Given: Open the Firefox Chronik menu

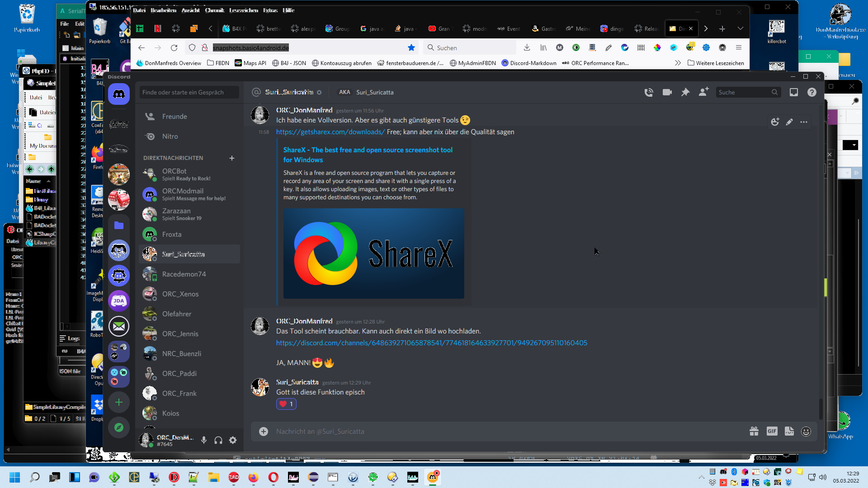Looking at the screenshot, I should [x=214, y=10].
